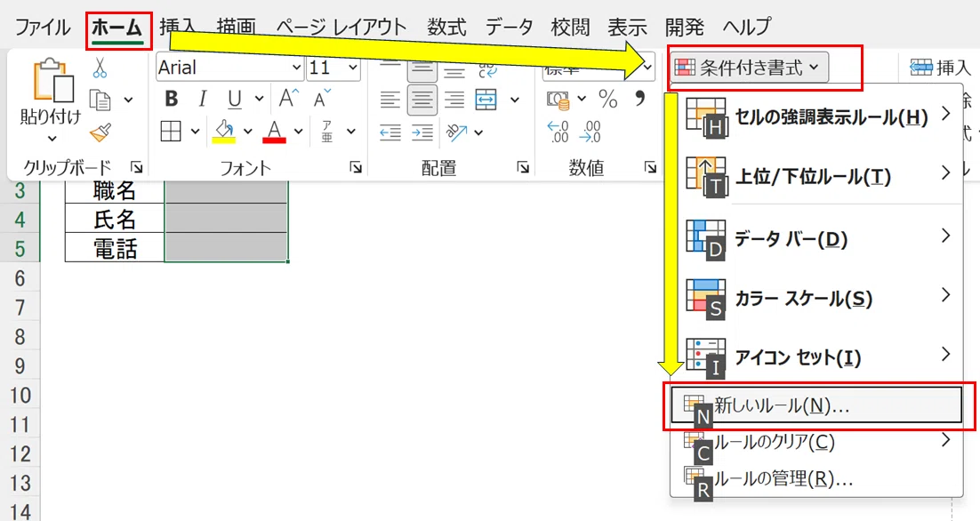This screenshot has height=521, width=980.
Task: Toggle Underline formatting
Action: (x=235, y=99)
